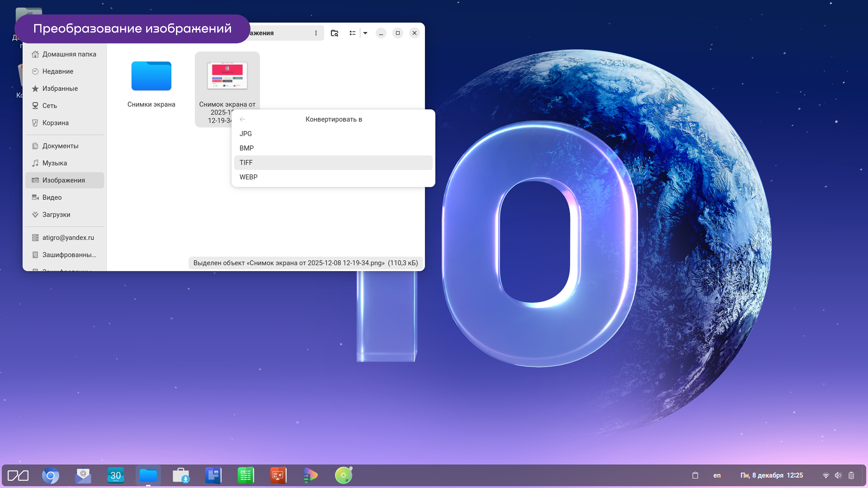Choose BMP format in convert menu
The image size is (868, 488).
pyautogui.click(x=246, y=148)
